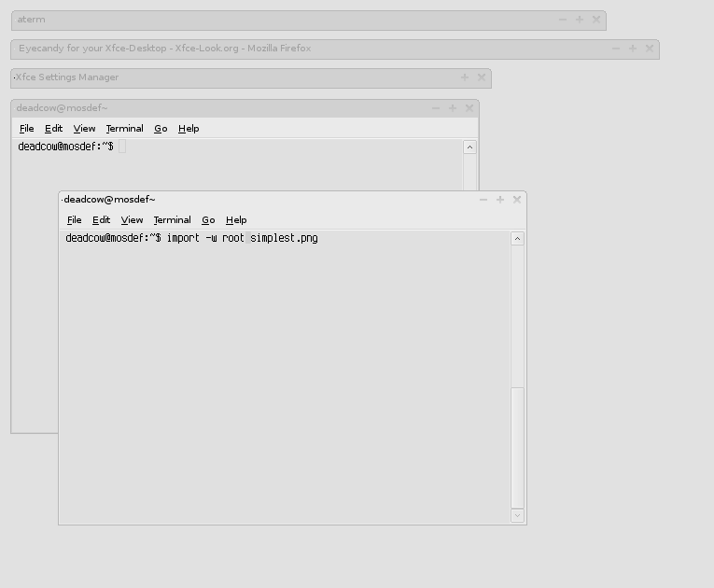The width and height of the screenshot is (714, 588).
Task: Close the back deadcow@mosdef terminal
Action: 469,108
